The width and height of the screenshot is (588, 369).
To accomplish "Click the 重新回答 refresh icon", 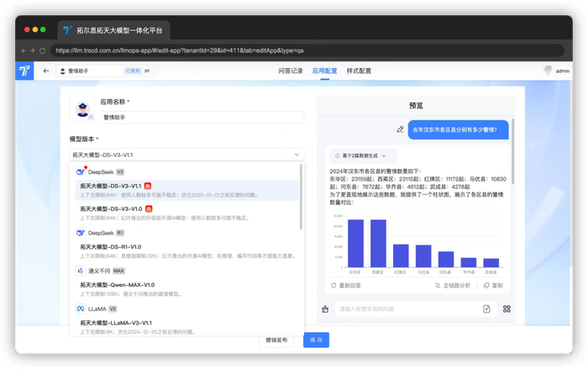I will point(333,286).
